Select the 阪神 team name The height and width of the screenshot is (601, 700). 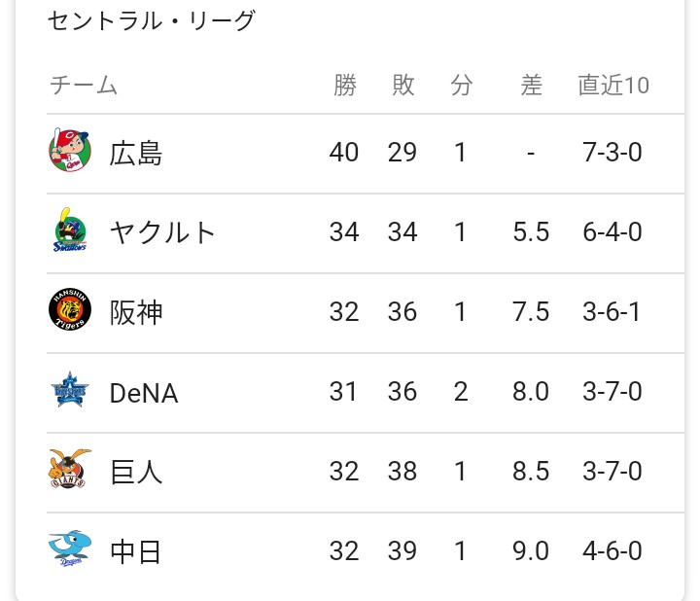[136, 312]
